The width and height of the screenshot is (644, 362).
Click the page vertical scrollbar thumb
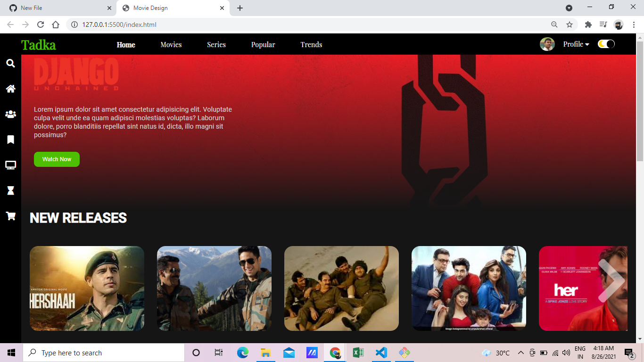point(640,101)
